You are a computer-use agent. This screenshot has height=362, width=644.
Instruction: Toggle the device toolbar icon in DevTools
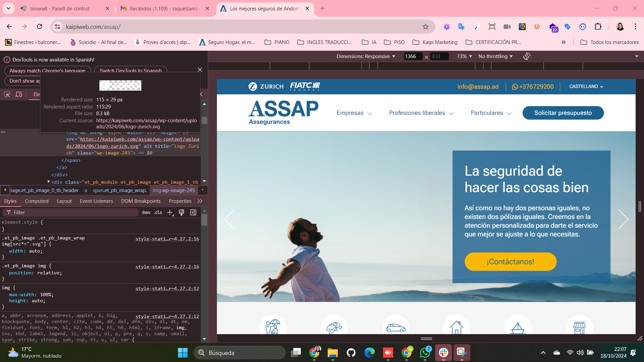tap(19, 94)
